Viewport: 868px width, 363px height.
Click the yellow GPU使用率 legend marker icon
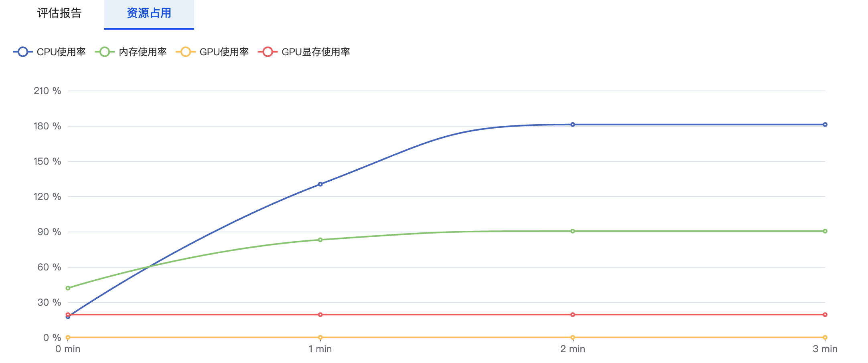click(186, 52)
